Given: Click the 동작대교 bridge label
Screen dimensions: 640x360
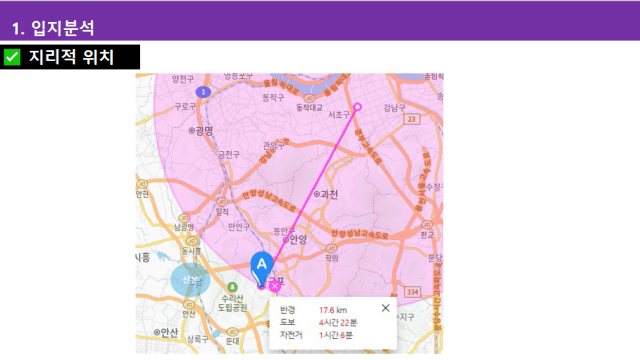Looking at the screenshot, I should [309, 107].
